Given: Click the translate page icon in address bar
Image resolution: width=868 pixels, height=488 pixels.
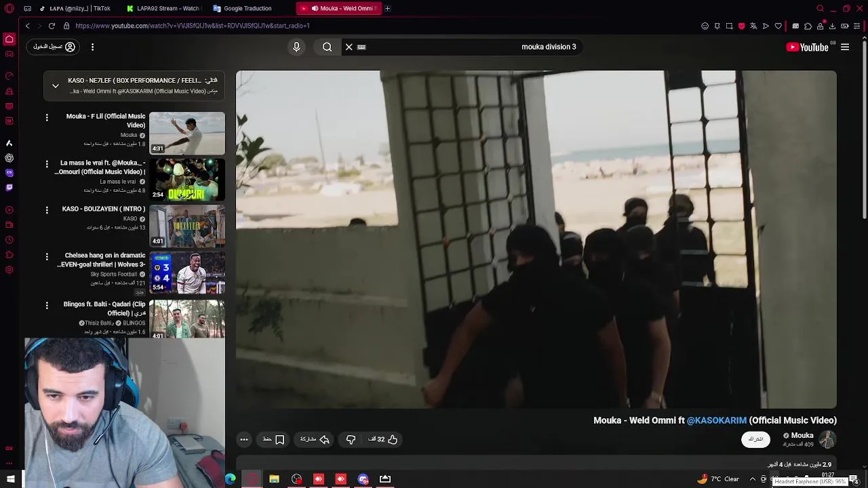Looking at the screenshot, I should click(753, 26).
